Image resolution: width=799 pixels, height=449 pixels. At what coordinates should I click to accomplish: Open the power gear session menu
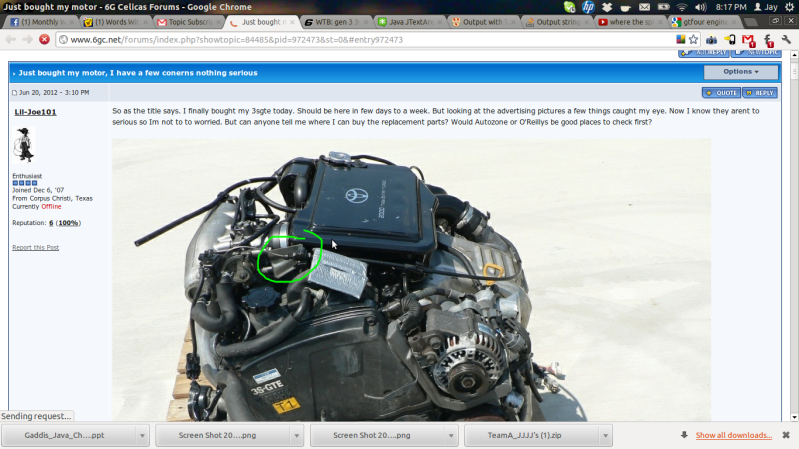pyautogui.click(x=789, y=7)
